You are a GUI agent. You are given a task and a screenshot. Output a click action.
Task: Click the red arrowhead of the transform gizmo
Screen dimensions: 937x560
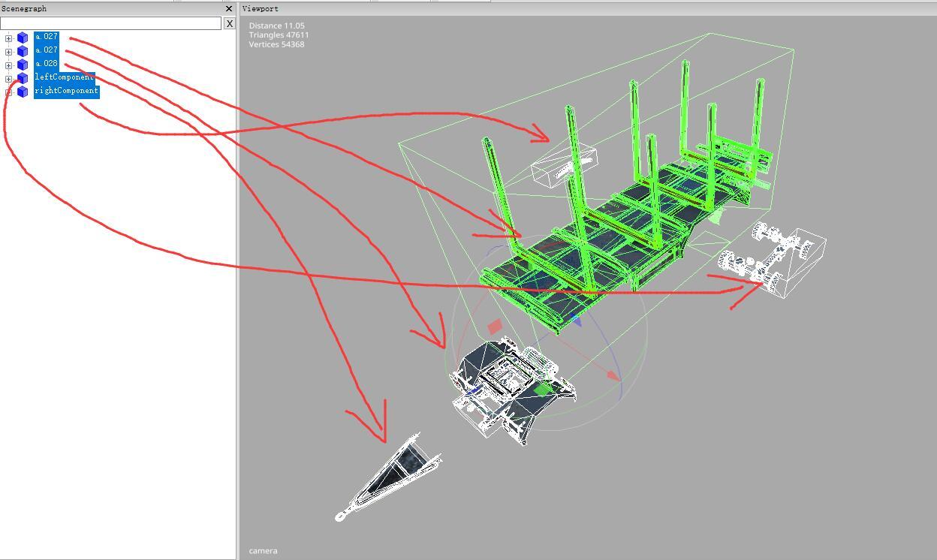[613, 375]
